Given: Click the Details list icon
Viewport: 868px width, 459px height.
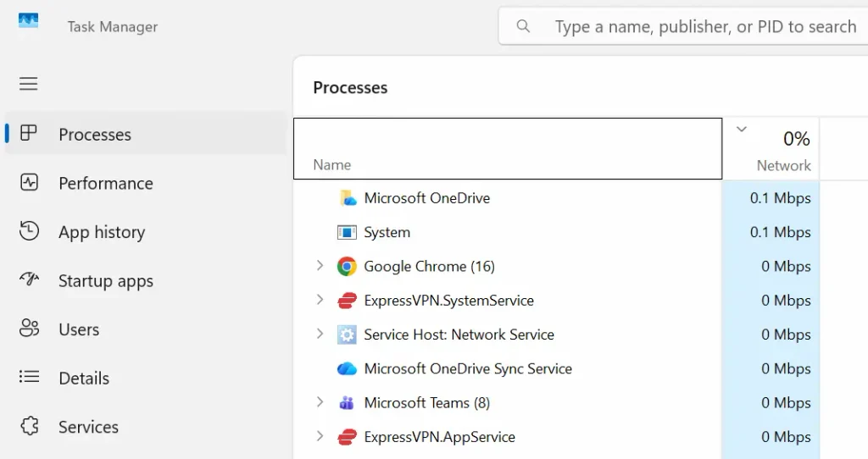Looking at the screenshot, I should pyautogui.click(x=29, y=377).
